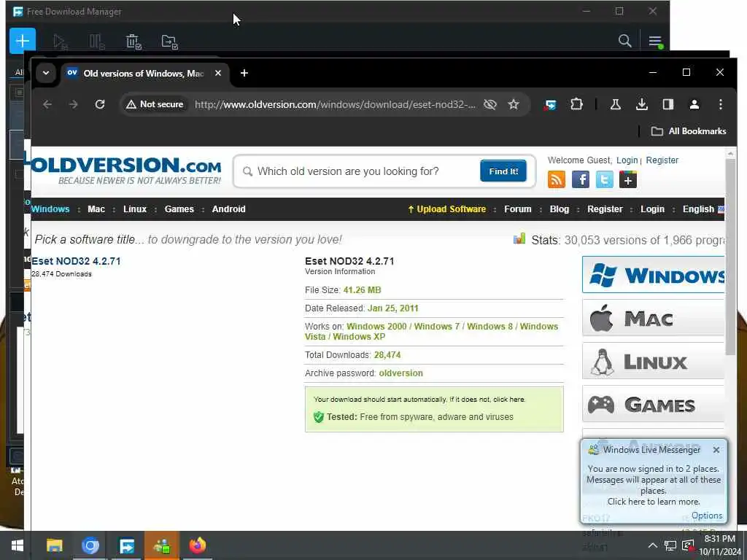Bookmark this page with the star
747x560 pixels.
click(x=513, y=104)
